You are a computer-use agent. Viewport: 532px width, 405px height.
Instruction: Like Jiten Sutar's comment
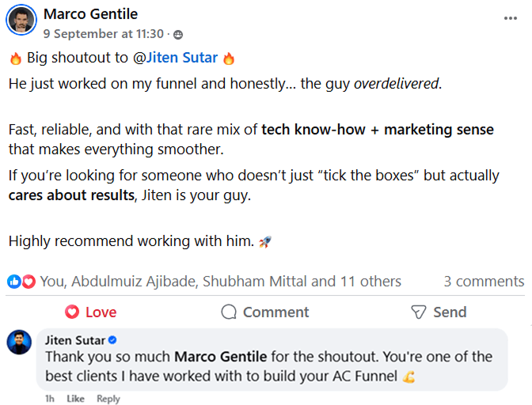point(75,399)
